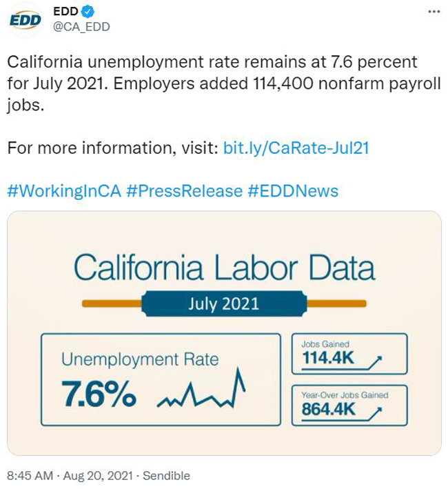Click the 864.4K Year-Over Jobs box

[349, 405]
